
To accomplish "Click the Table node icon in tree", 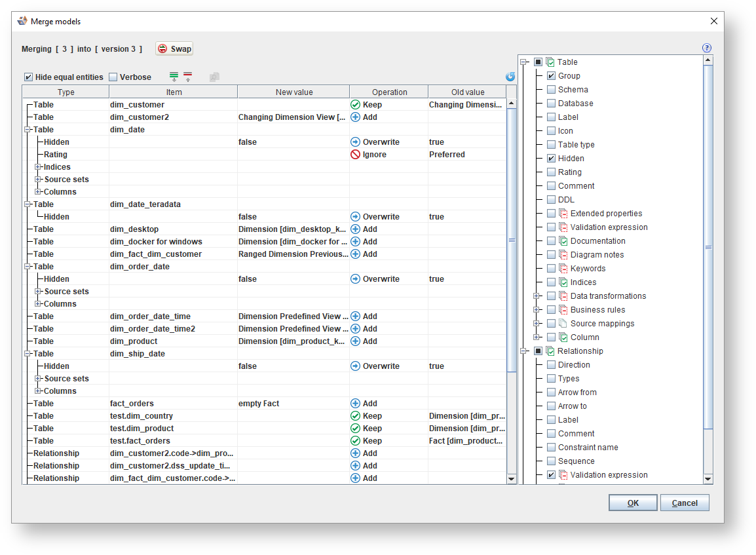I will 550,62.
